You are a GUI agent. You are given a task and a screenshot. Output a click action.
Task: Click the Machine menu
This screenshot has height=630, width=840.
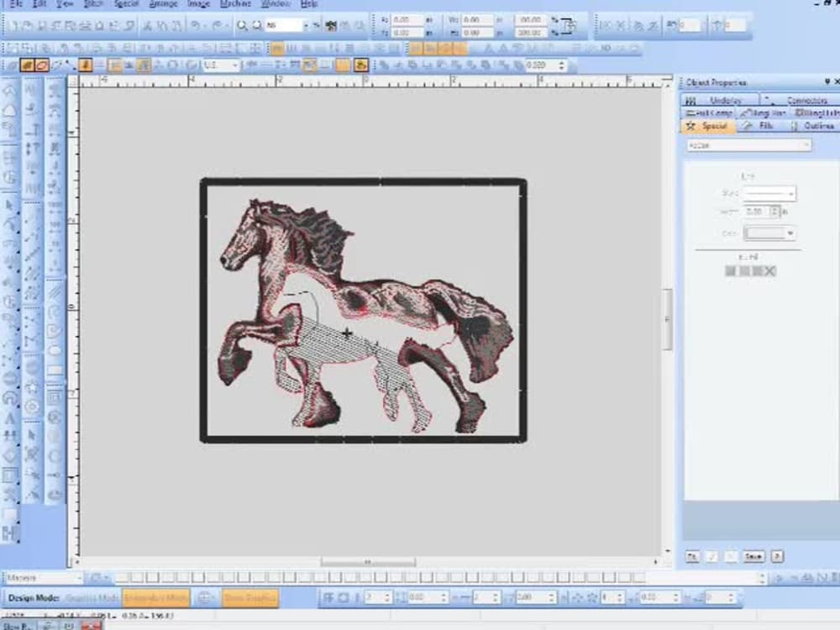236,4
